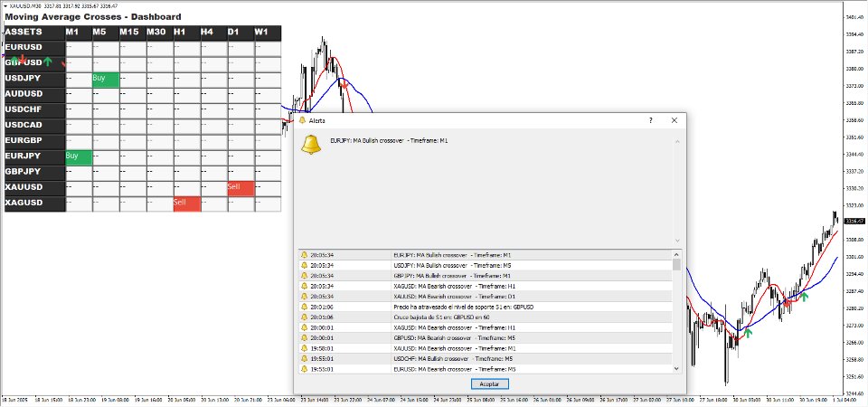This screenshot has width=868, height=407.
Task: Click the bell icon of the EURJPY M1 alert row
Action: [304, 255]
